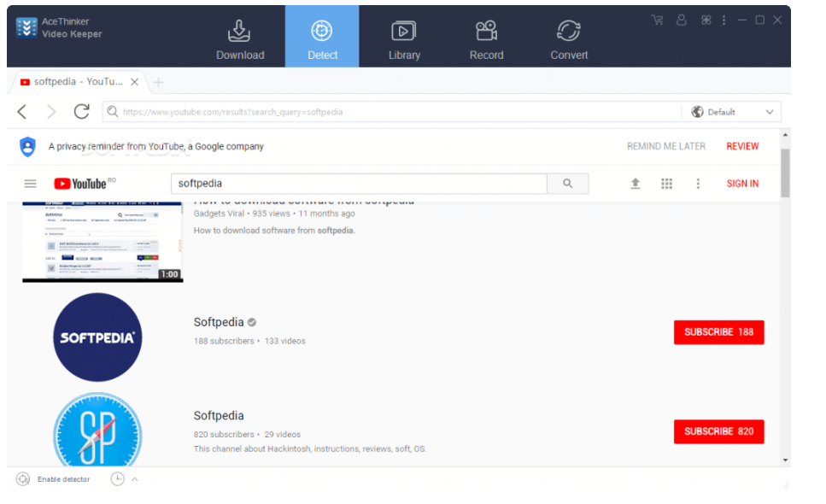The width and height of the screenshot is (826, 504).
Task: Go to the Record tab
Action: tap(486, 40)
